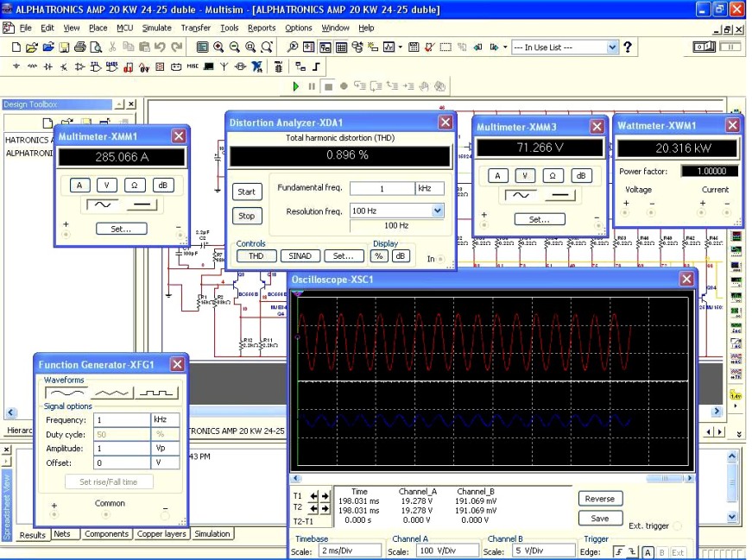Place a CMOS component

(111, 66)
